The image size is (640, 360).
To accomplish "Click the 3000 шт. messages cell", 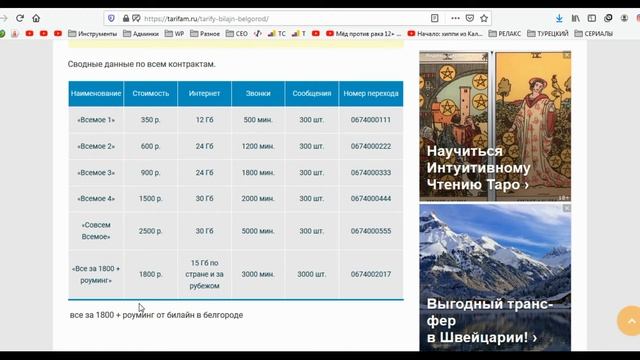I will [312, 274].
